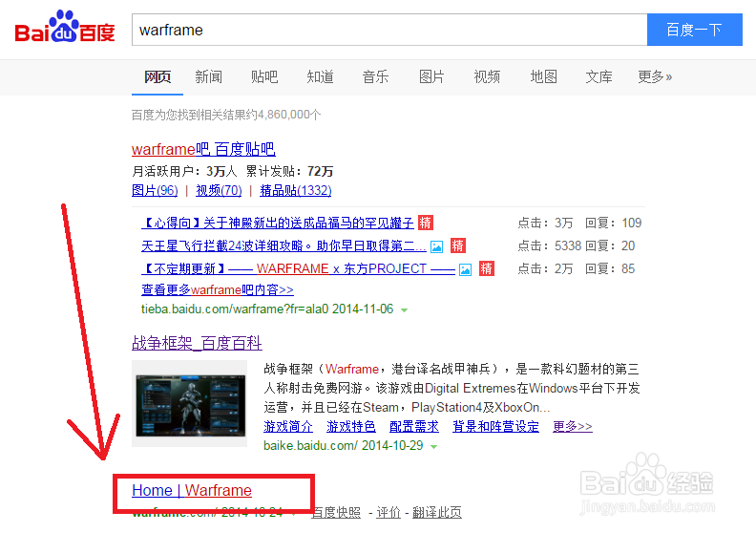Click the 精 badge beside 东方PROJECT post
Viewport: 756px width, 533px height.
point(487,268)
